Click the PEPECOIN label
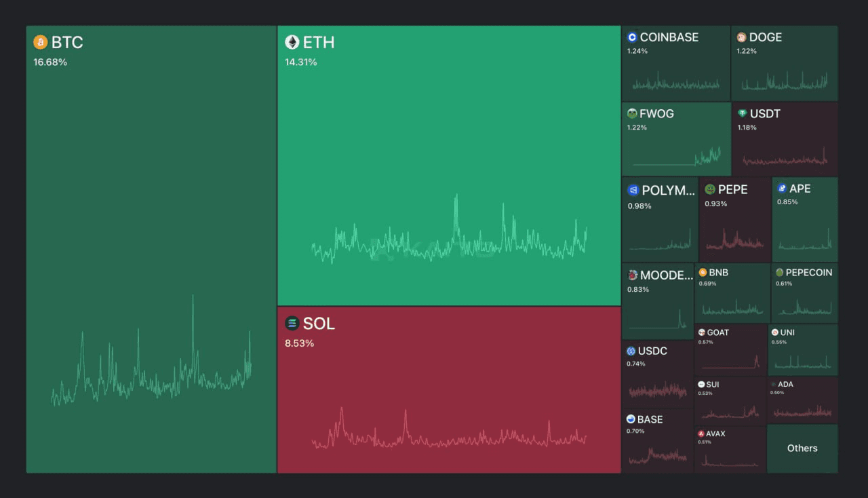This screenshot has height=498, width=868. (809, 272)
